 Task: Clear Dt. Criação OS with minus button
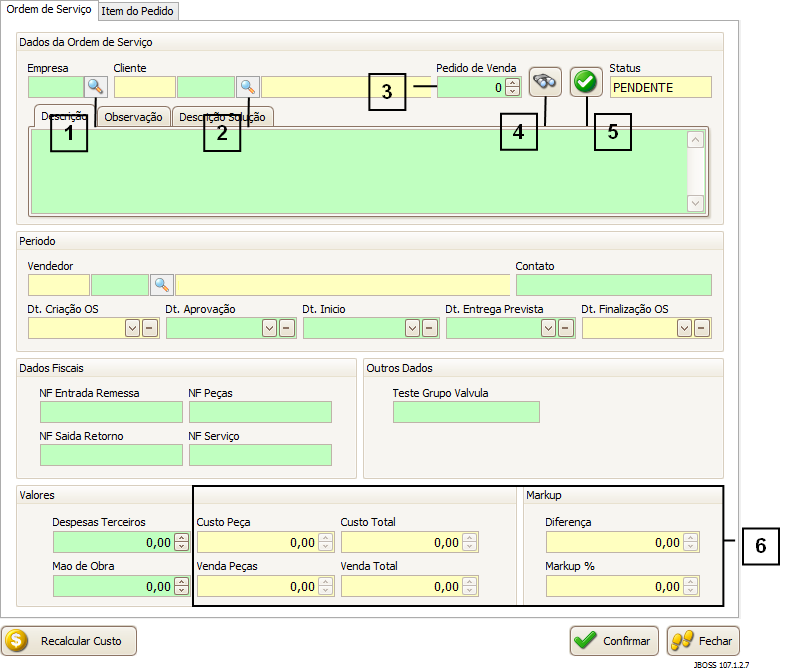click(x=149, y=328)
